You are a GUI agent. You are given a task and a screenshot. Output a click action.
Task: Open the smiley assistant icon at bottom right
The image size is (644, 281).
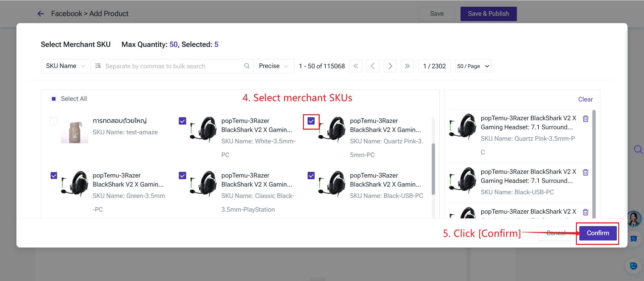(x=634, y=266)
